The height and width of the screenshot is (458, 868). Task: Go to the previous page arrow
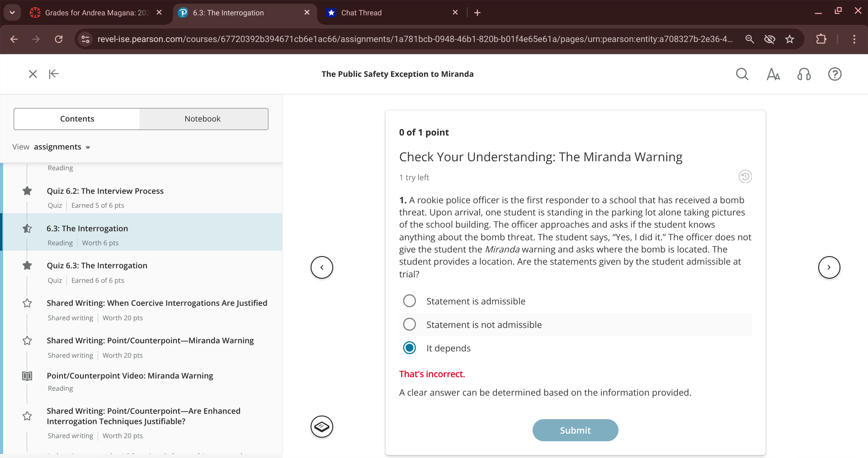322,267
